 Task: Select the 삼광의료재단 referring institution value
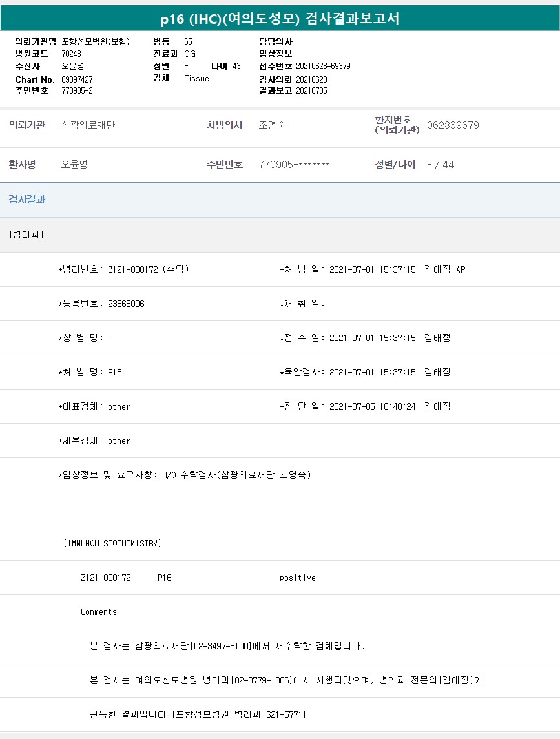88,125
